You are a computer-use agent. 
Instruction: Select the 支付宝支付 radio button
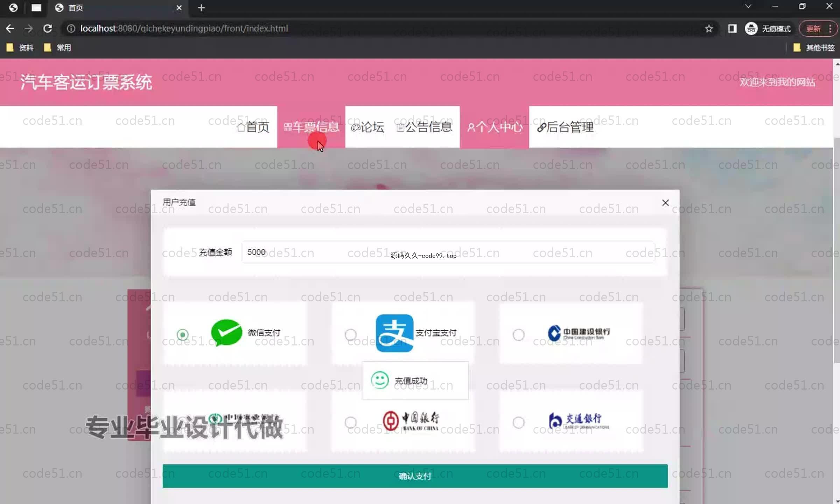(x=351, y=335)
